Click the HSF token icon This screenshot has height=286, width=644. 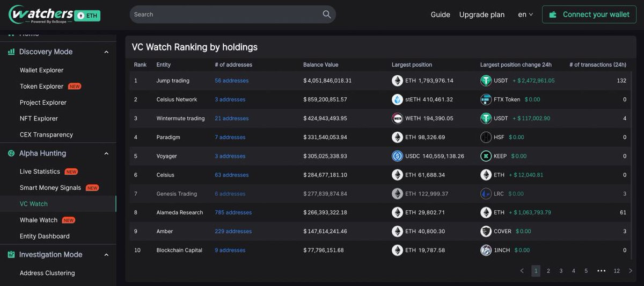(486, 137)
